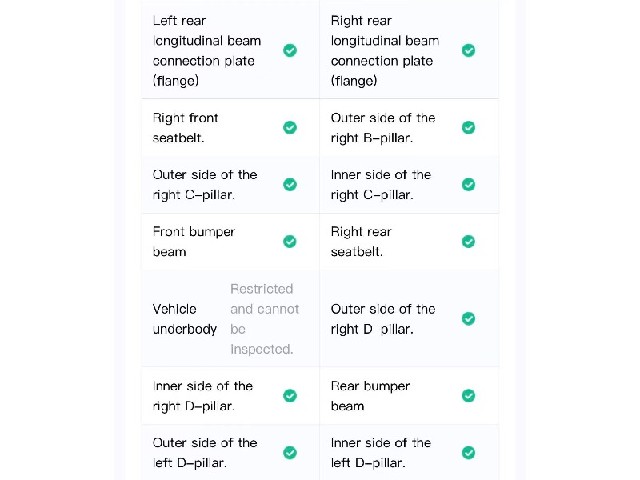Select Inner side left D-pillar check icon
This screenshot has height=480, width=640.
coord(468,453)
